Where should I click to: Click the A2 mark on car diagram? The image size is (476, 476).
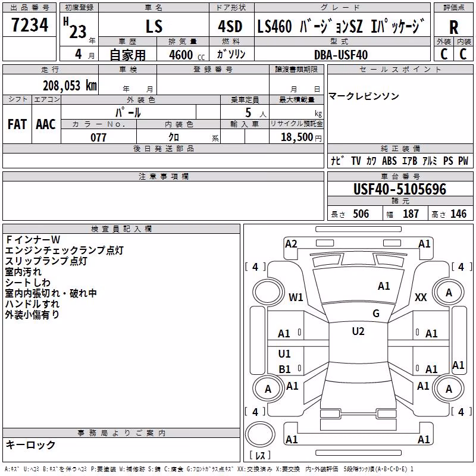pos(291,244)
